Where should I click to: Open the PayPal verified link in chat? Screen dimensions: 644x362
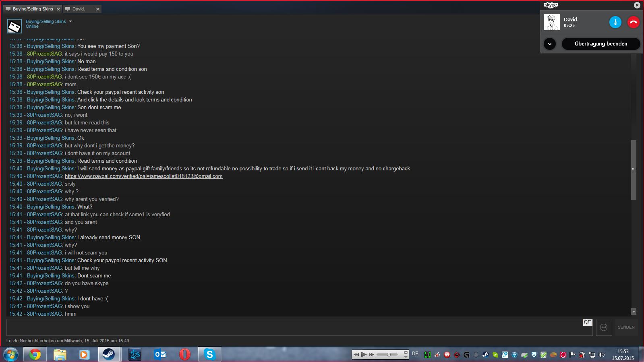pos(143,176)
